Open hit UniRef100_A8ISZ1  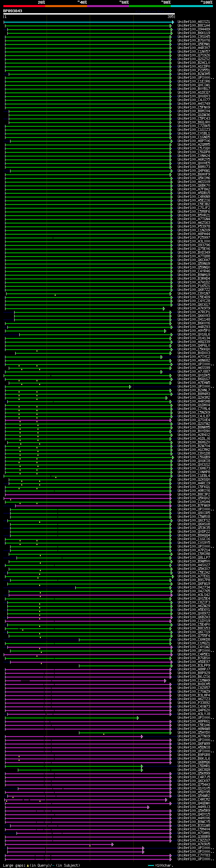point(194,22)
